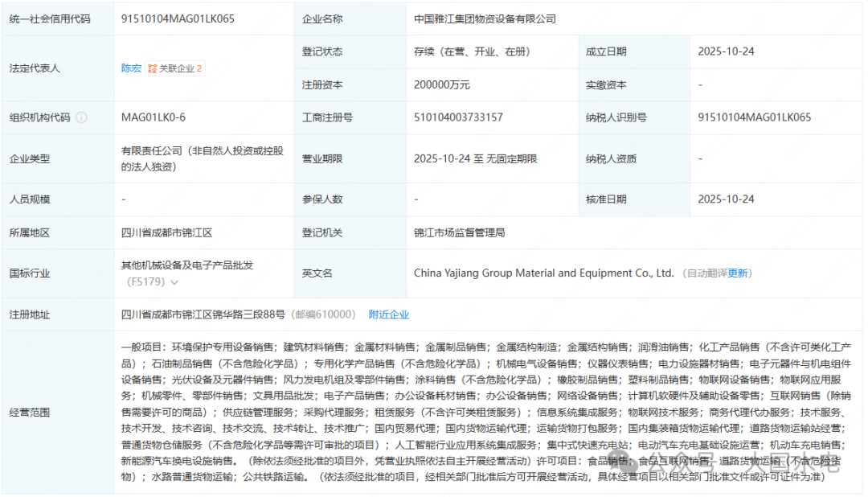This screenshot has width=868, height=497.
Task: Open the 关联企业 2 badge
Action: 174,69
